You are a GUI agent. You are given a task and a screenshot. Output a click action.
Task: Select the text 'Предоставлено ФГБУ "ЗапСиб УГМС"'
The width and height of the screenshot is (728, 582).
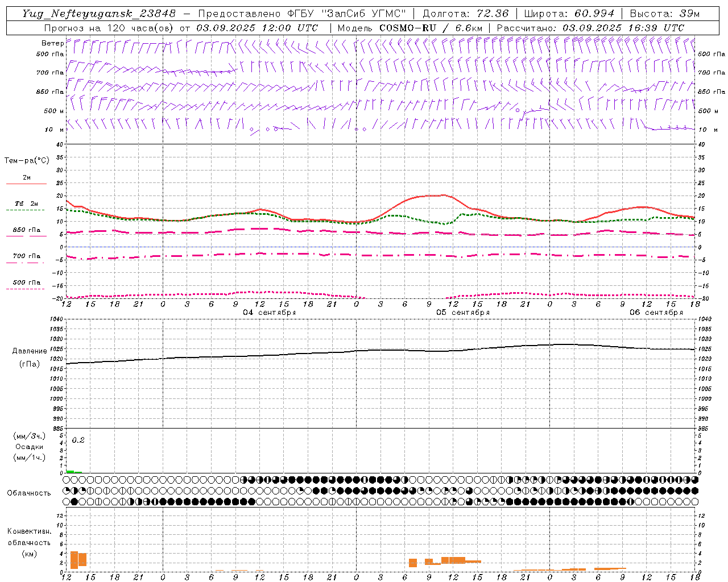pos(302,14)
